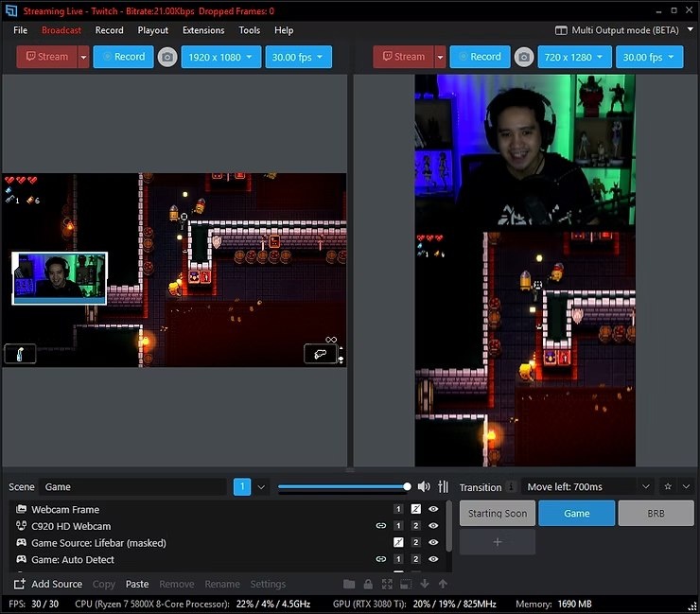Viewport: 700px width, 614px height.
Task: Click the link icon on C920 HD Webcam row
Action: [381, 526]
